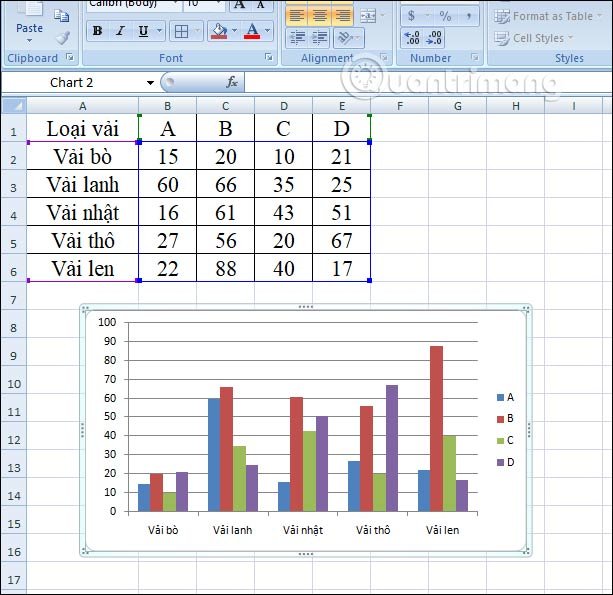Open the cell borders tool
Screen dimensions: 613x595
[180, 31]
